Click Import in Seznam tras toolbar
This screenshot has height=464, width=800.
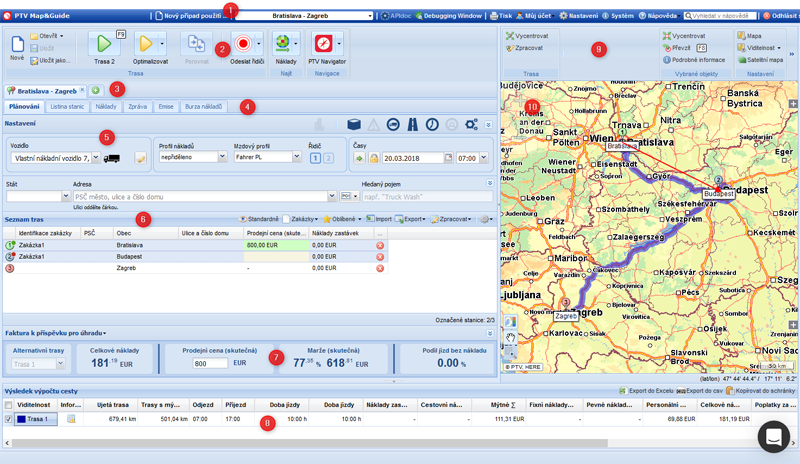coord(379,219)
